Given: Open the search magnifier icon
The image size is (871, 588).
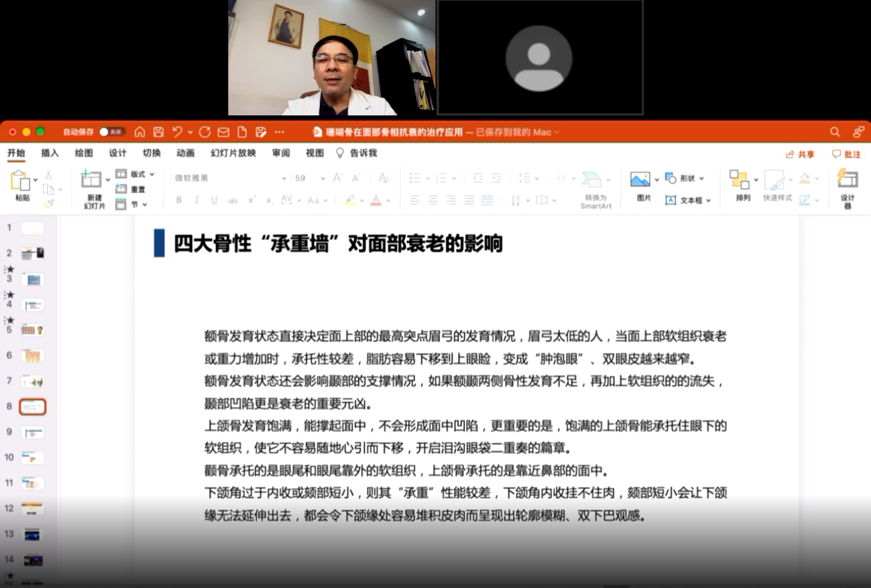Looking at the screenshot, I should pos(835,132).
